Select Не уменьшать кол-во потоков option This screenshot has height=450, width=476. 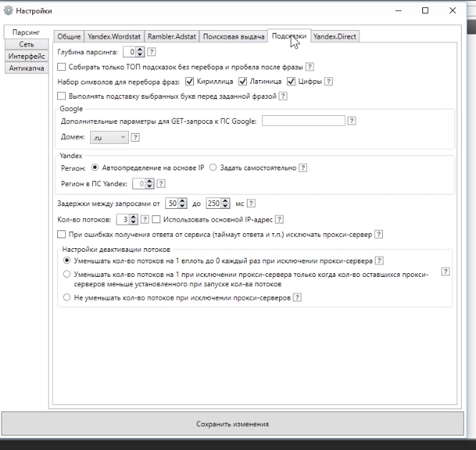tap(67, 298)
